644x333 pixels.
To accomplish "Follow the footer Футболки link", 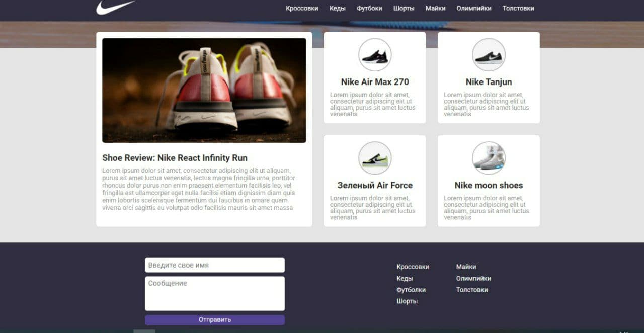I will [411, 290].
